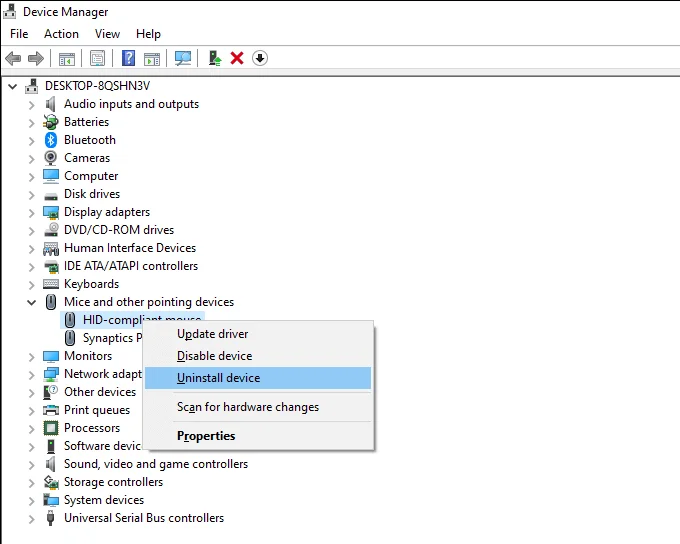Collapse the DESKTOP-8QSHN3V root node
This screenshot has height=544, width=680.
pos(13,86)
